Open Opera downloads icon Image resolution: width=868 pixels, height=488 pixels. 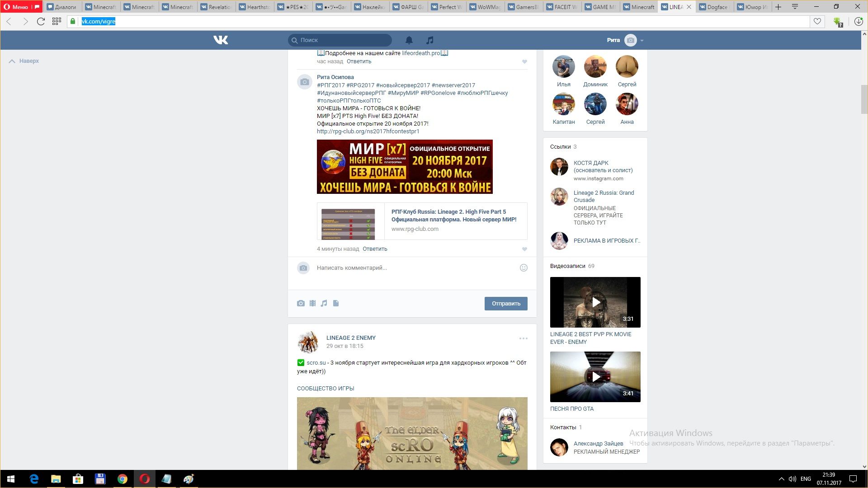pyautogui.click(x=859, y=21)
